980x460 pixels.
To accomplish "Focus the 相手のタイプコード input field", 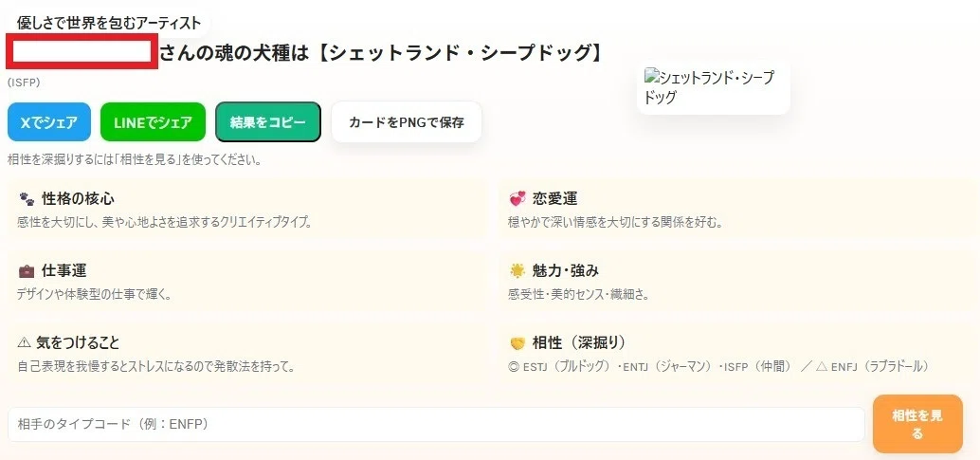I will point(436,424).
